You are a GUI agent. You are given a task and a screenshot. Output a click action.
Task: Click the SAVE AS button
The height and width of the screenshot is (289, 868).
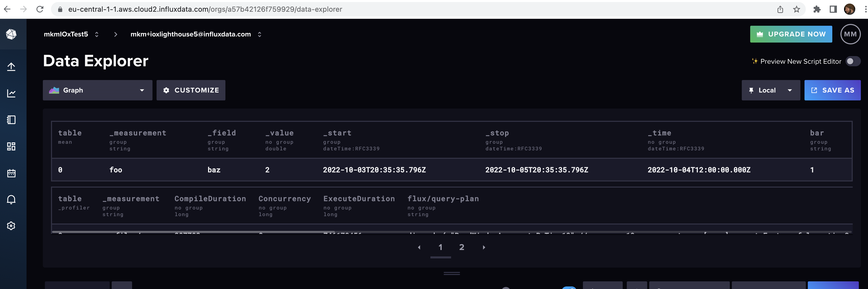pyautogui.click(x=833, y=90)
